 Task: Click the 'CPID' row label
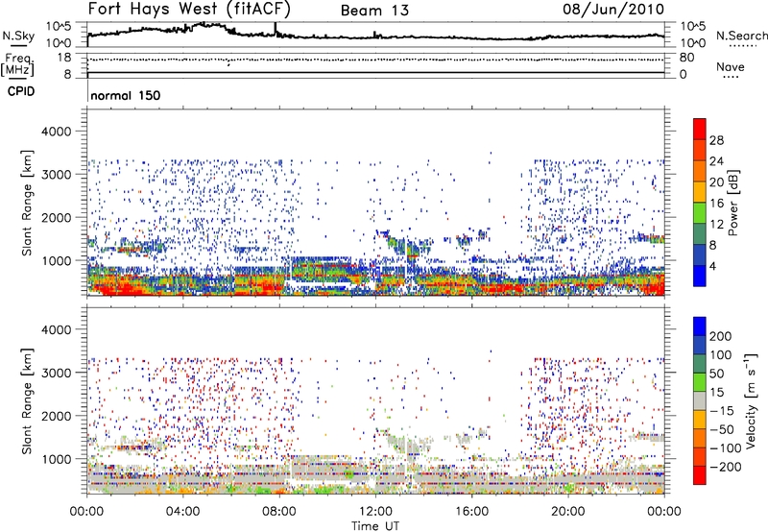[x=21, y=91]
